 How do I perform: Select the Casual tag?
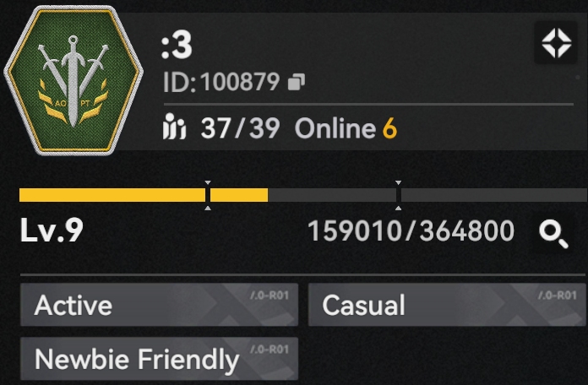tap(447, 305)
